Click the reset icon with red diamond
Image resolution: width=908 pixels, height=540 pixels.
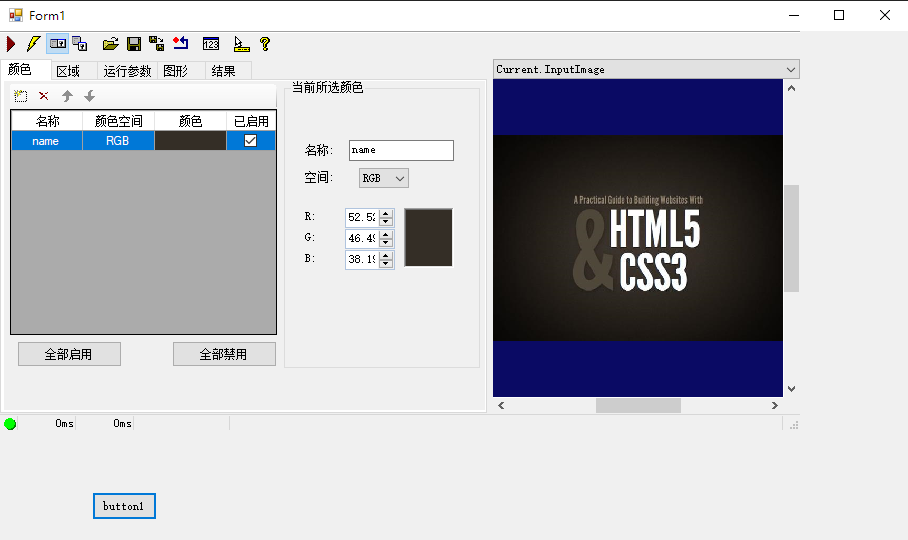point(181,43)
